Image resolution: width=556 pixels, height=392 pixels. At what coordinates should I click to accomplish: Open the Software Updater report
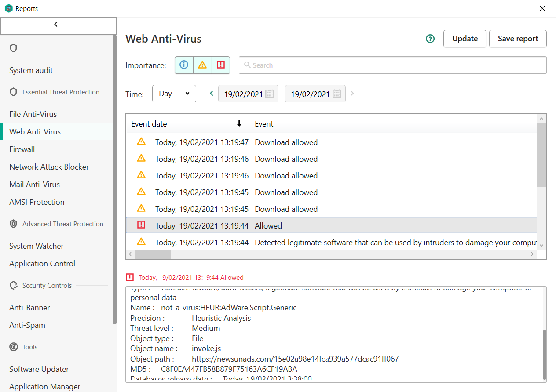coord(39,369)
